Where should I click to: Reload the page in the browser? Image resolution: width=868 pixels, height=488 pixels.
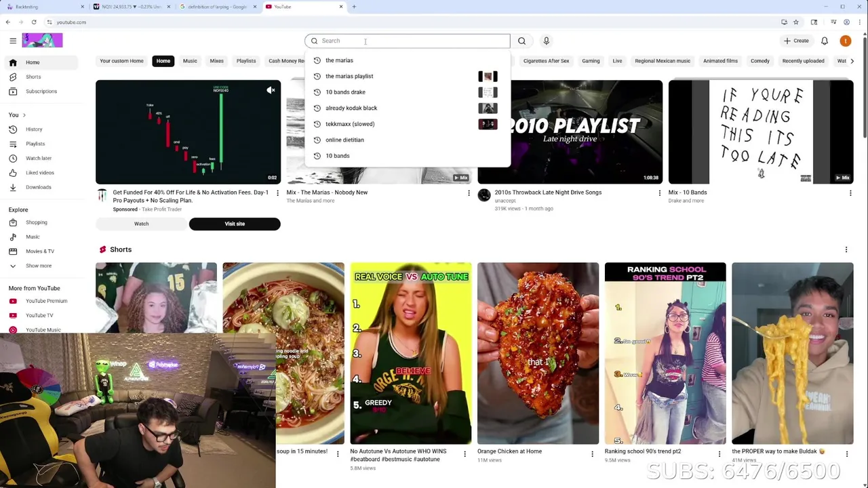[x=34, y=22]
